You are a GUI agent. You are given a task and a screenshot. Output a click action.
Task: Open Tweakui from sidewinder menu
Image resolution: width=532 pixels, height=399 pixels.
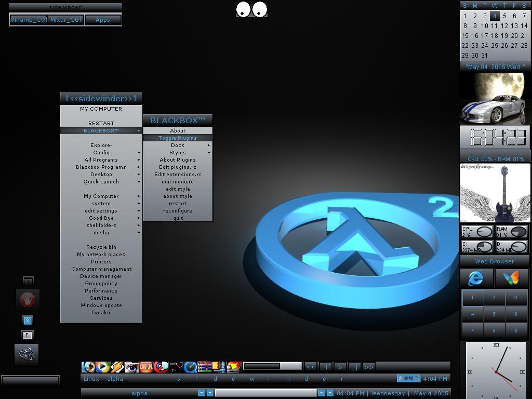click(x=101, y=312)
